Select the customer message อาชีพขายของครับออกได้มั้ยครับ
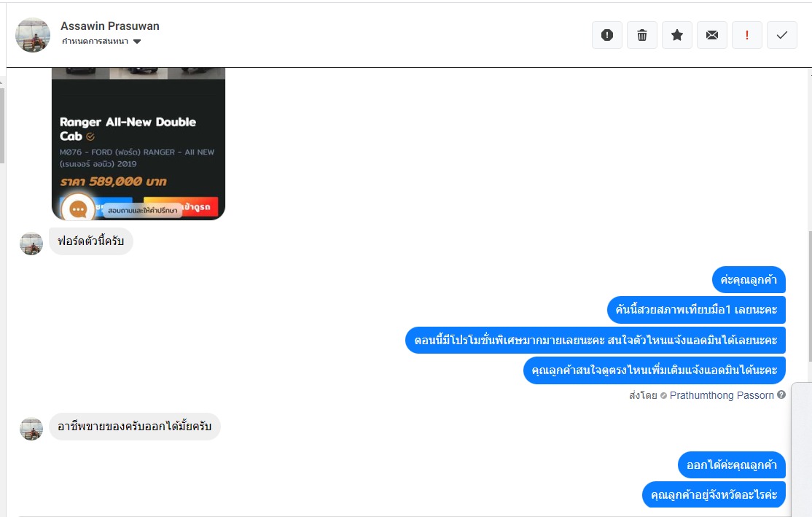The image size is (812, 517). click(x=135, y=427)
